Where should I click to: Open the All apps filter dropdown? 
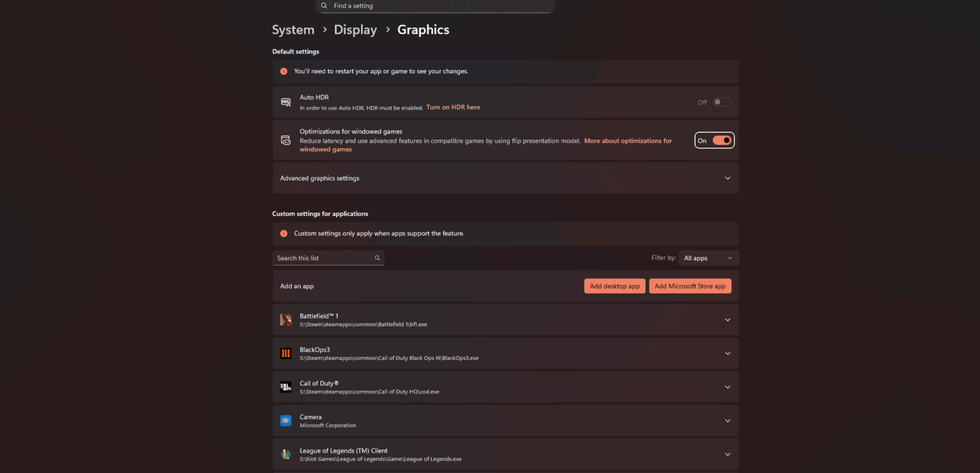coord(708,258)
